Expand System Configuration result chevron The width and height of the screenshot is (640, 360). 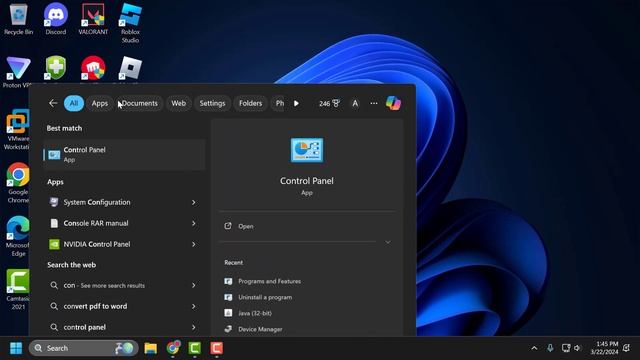coord(194,202)
